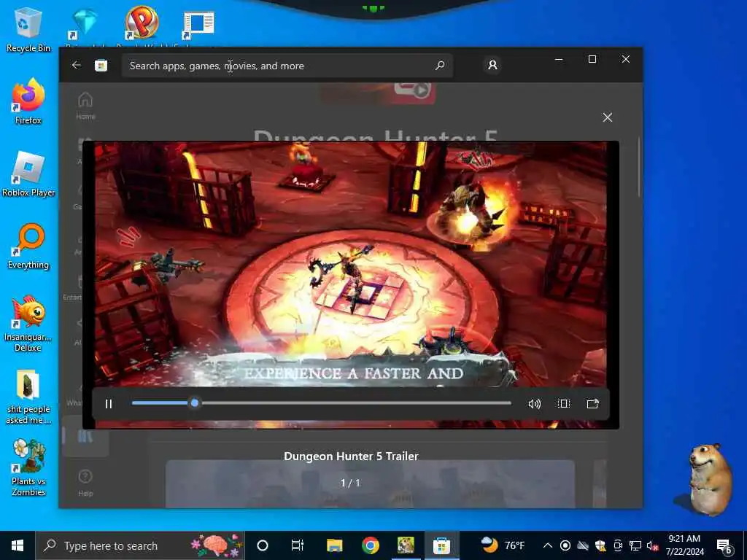Open the notification center with 6 notifications
747x560 pixels.
point(724,545)
